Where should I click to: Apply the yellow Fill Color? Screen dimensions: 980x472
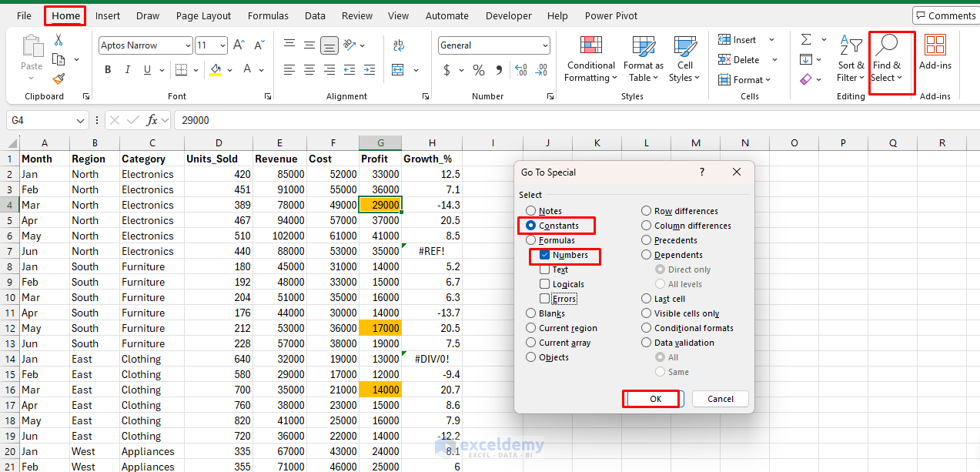point(216,70)
